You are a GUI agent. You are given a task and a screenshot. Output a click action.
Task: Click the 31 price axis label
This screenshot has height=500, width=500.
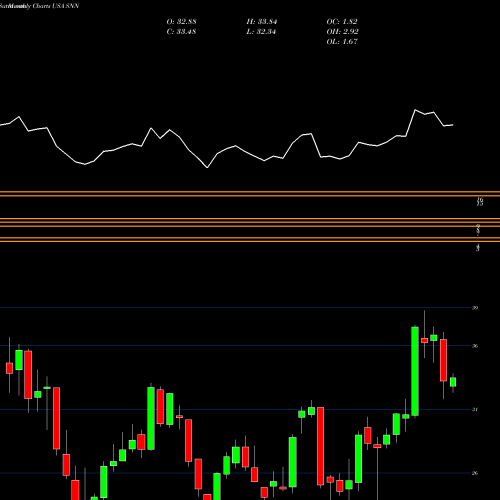point(475,410)
